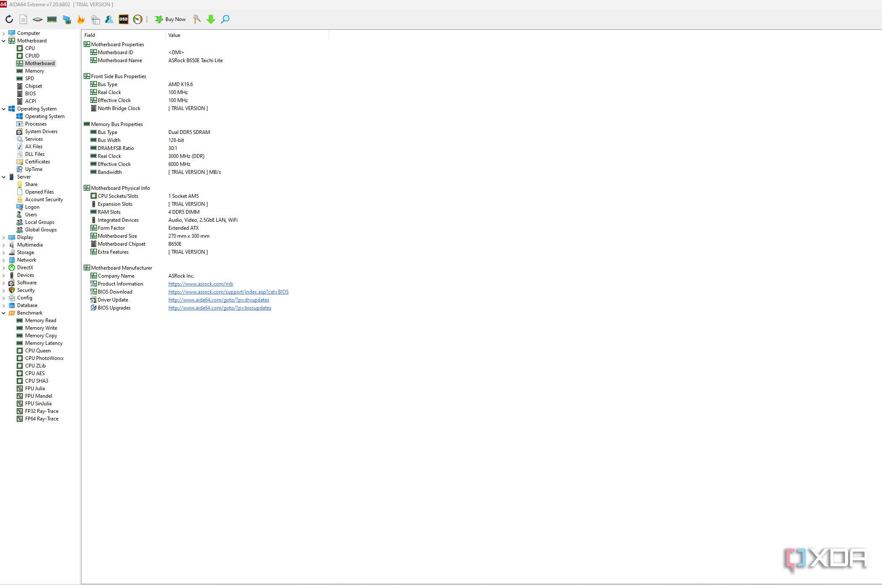Open the Report document icon

pos(24,19)
